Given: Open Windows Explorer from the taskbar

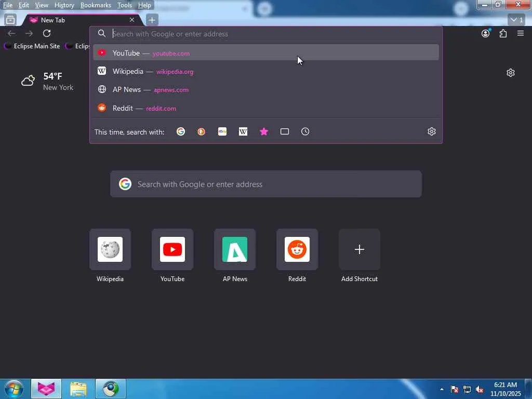Looking at the screenshot, I should 78,389.
